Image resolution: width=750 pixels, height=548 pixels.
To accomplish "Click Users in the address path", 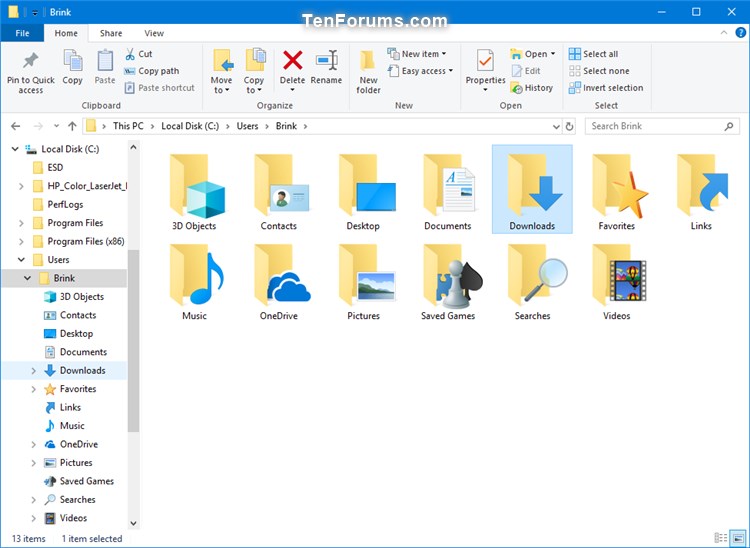I will click(x=247, y=126).
